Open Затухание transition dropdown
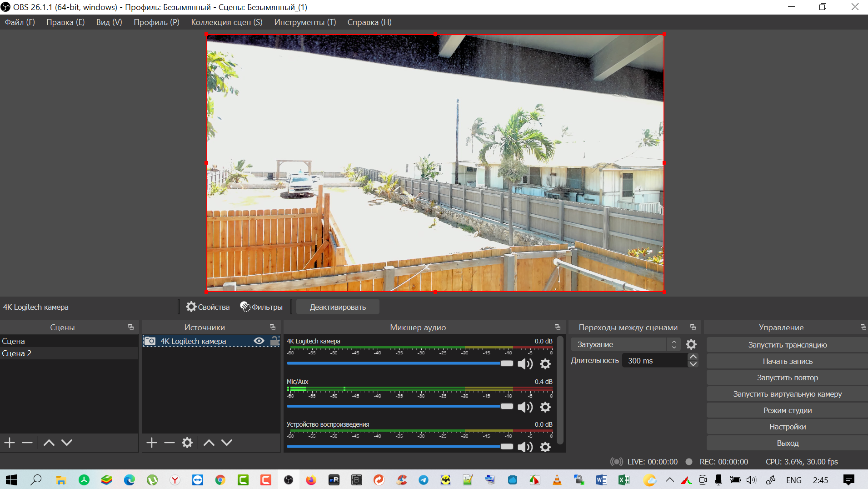 625,345
